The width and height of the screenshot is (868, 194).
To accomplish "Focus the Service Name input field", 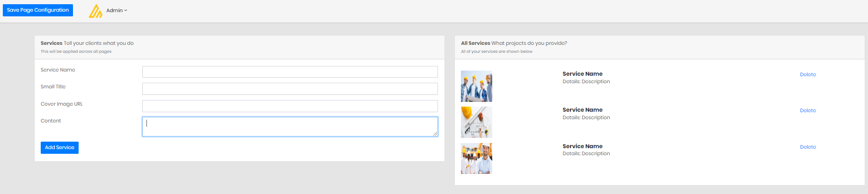I will (x=290, y=72).
